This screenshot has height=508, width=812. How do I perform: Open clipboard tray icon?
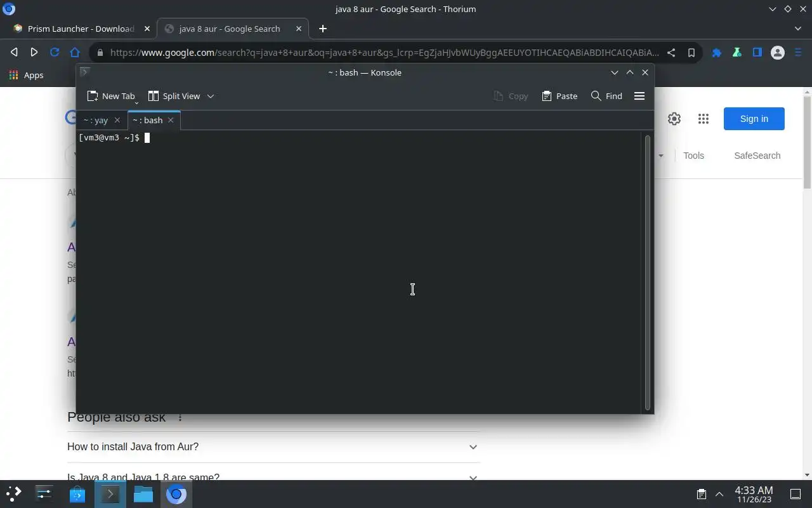click(702, 494)
